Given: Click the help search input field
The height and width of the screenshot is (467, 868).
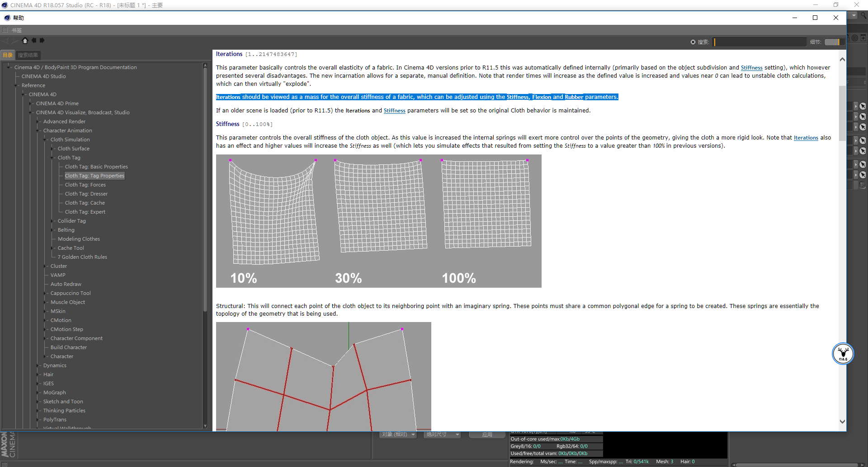Looking at the screenshot, I should click(x=760, y=42).
